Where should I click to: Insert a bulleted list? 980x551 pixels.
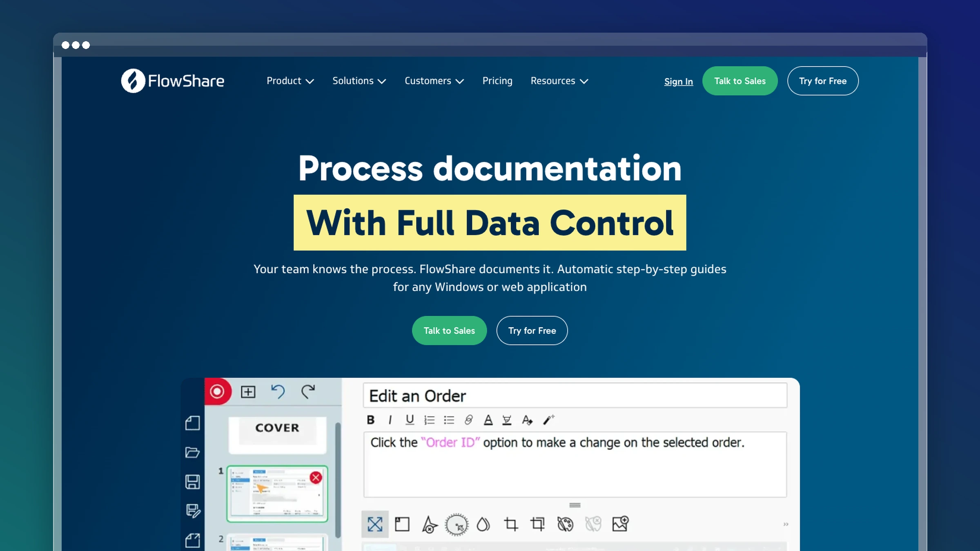[449, 420]
